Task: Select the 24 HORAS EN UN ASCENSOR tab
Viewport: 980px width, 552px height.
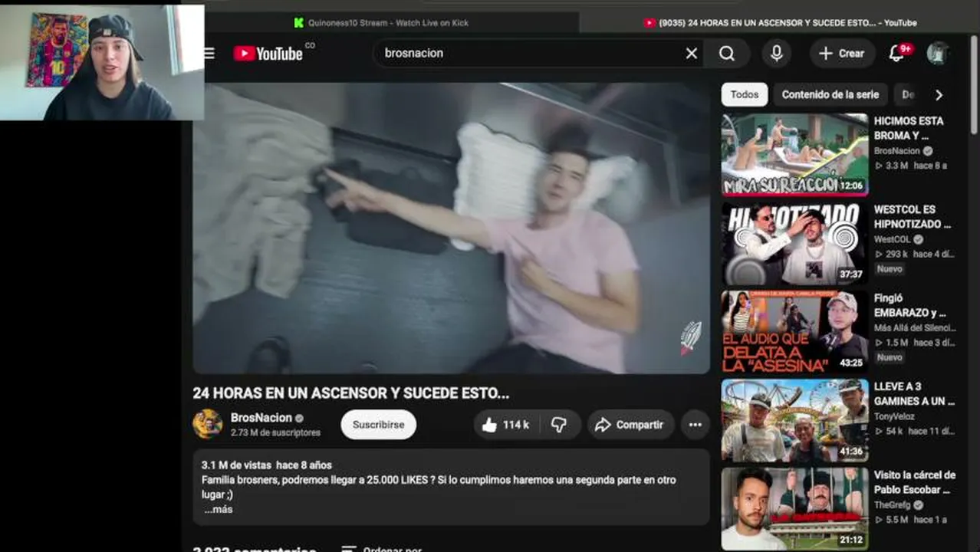Action: [781, 23]
